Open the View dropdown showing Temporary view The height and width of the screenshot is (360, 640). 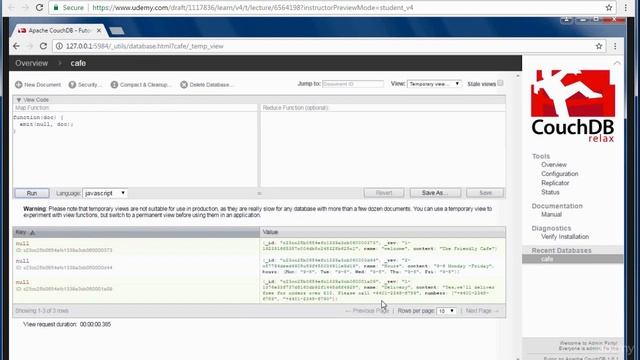[x=434, y=84]
